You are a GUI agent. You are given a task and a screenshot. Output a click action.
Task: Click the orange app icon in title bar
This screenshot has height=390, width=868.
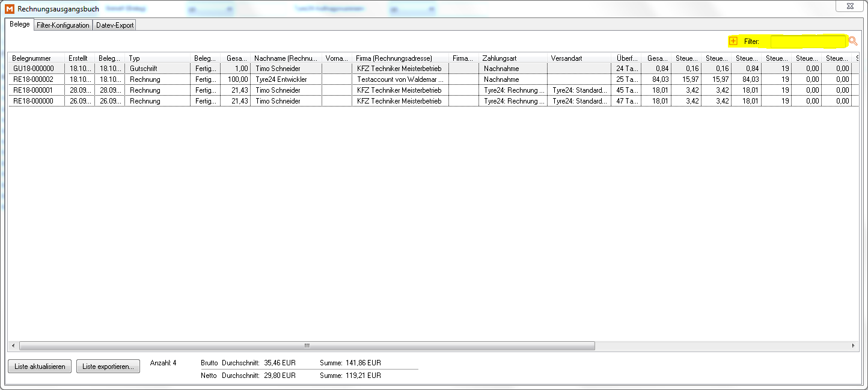tap(10, 9)
